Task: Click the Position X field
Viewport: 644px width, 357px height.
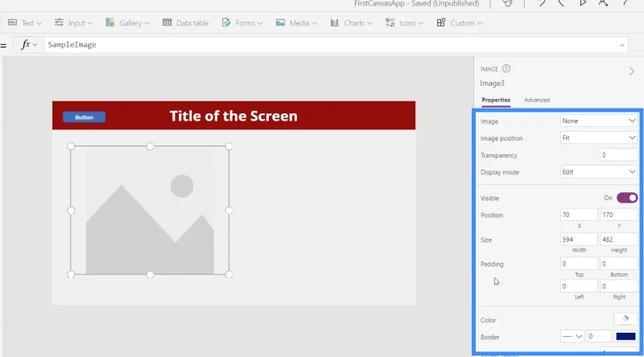Action: coord(579,215)
